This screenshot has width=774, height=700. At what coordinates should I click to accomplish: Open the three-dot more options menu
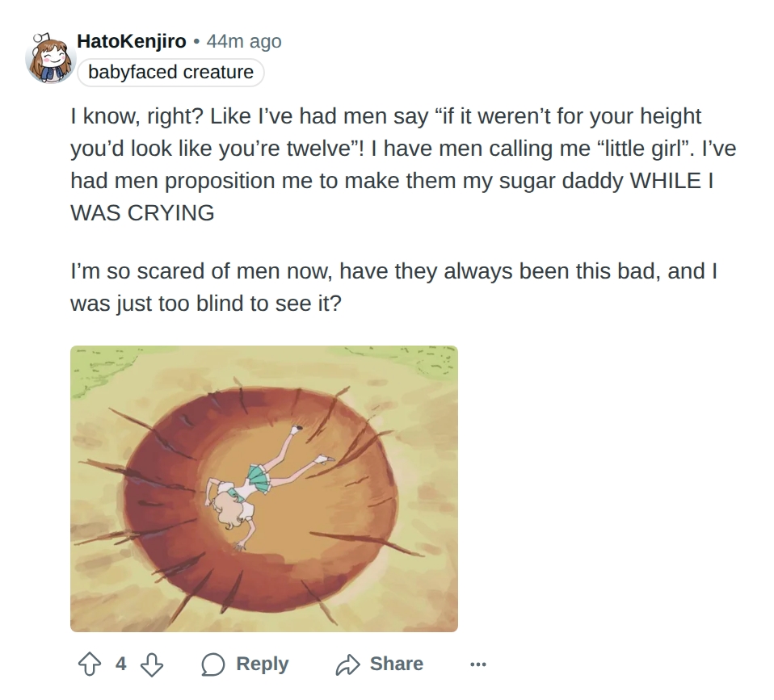(x=477, y=664)
